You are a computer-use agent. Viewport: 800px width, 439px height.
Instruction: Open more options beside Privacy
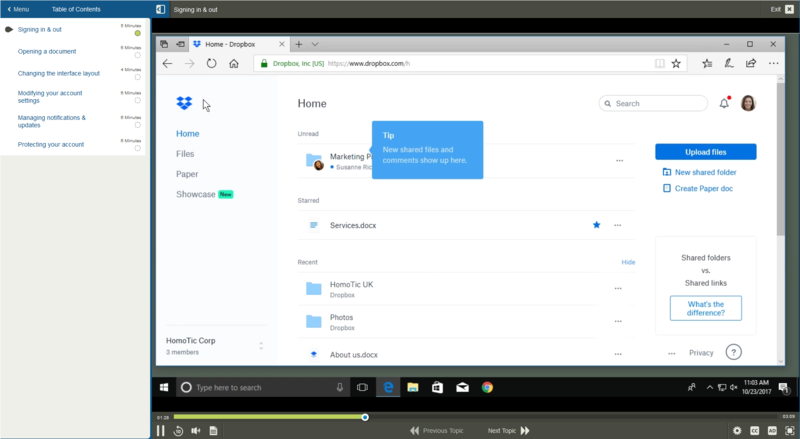[x=671, y=353]
